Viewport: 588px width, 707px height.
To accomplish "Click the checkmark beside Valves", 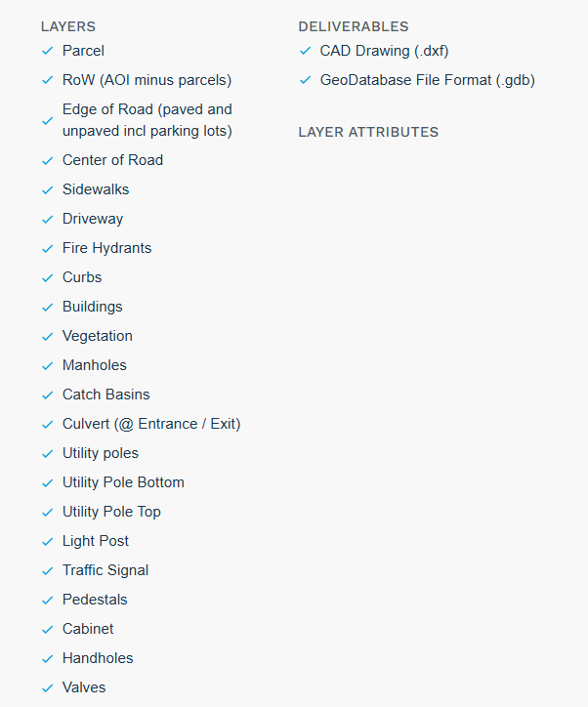I will [x=47, y=688].
